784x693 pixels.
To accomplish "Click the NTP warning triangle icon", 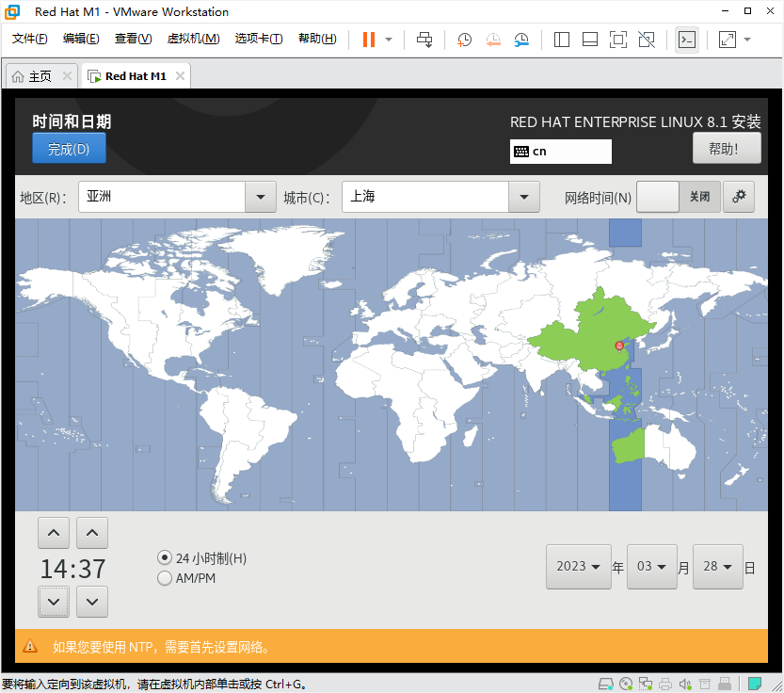I will coord(30,646).
